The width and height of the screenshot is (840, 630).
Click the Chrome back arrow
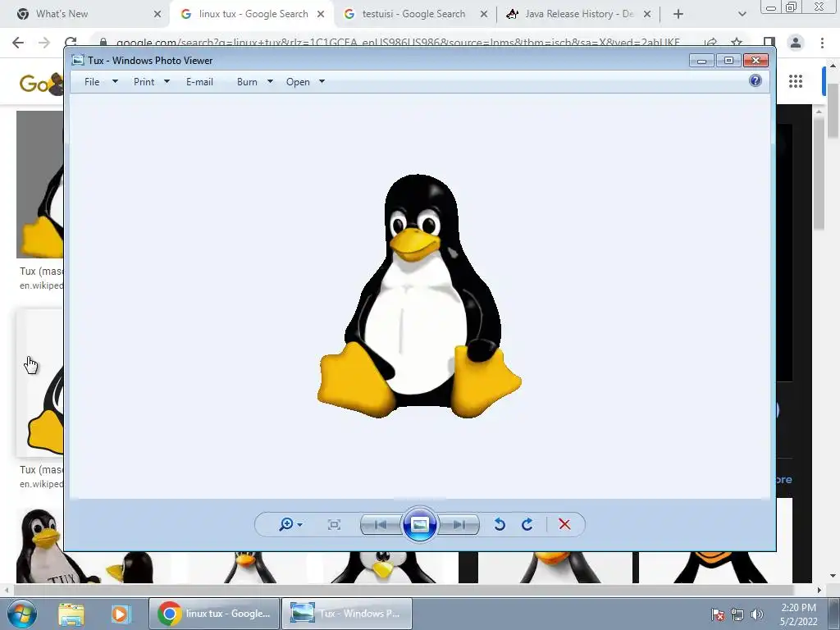18,43
